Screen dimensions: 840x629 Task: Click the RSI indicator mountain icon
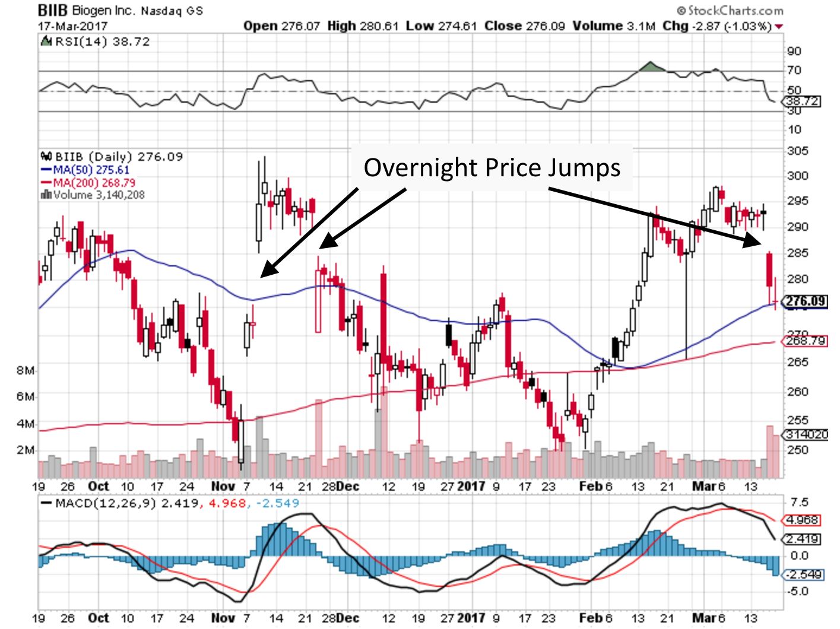click(x=46, y=42)
